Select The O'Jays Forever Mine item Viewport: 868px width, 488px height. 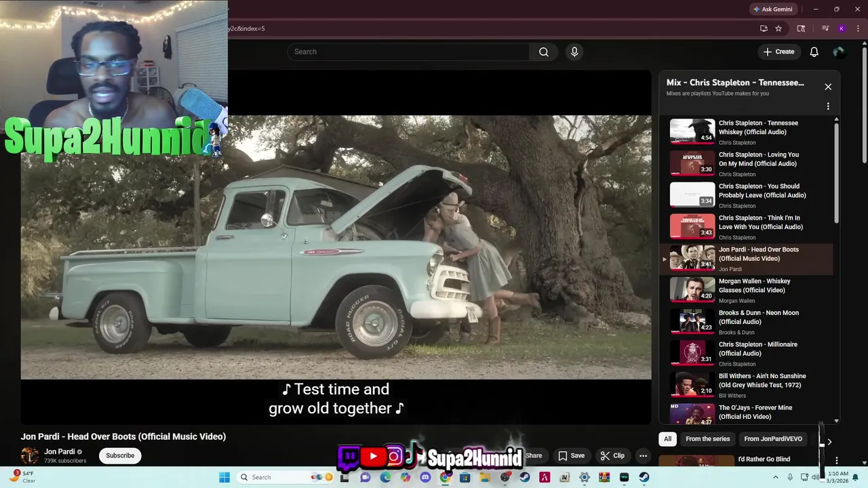[746, 412]
